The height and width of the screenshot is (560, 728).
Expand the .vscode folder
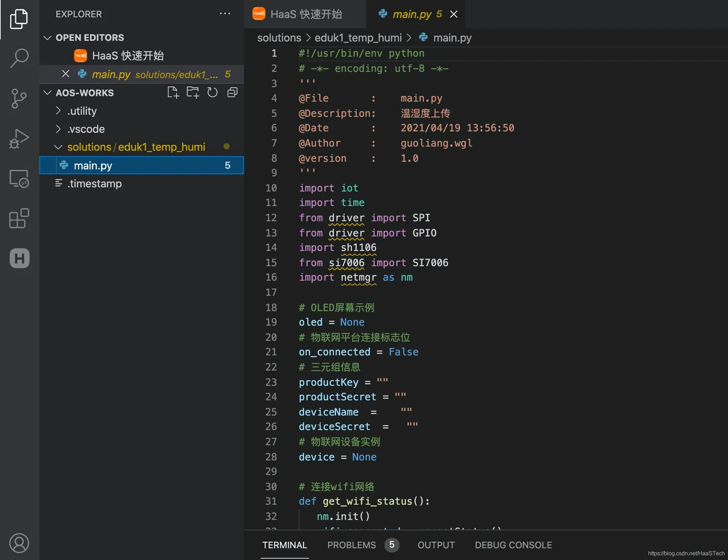(58, 129)
